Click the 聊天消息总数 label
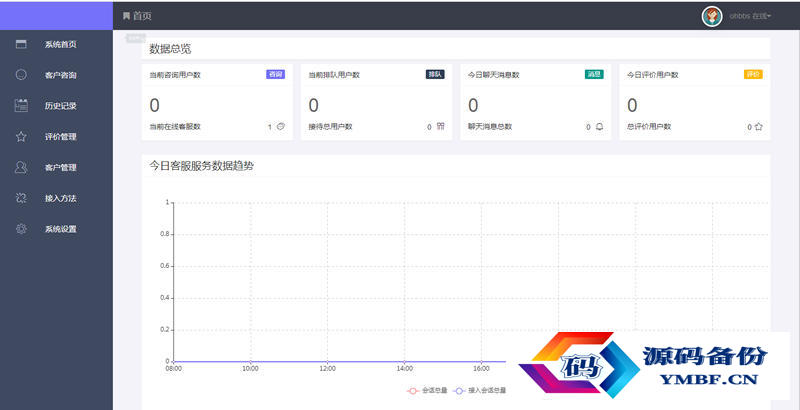The width and height of the screenshot is (800, 410). click(x=490, y=127)
